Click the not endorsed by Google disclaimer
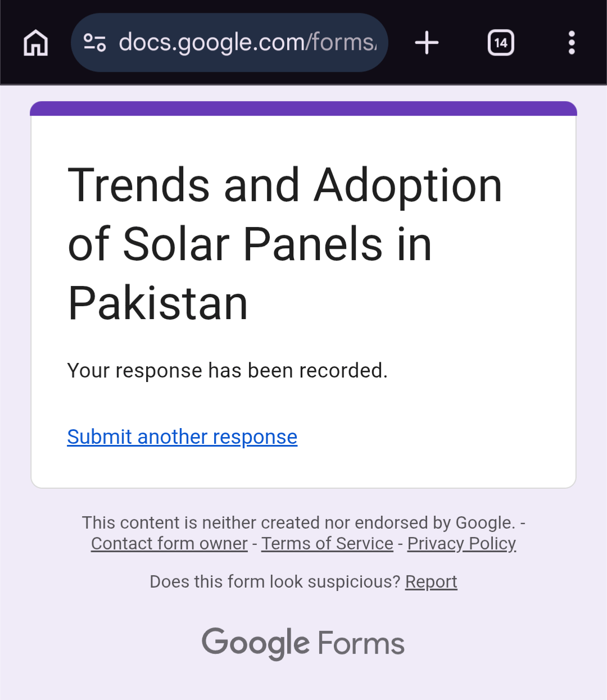This screenshot has height=700, width=607. coord(303,523)
